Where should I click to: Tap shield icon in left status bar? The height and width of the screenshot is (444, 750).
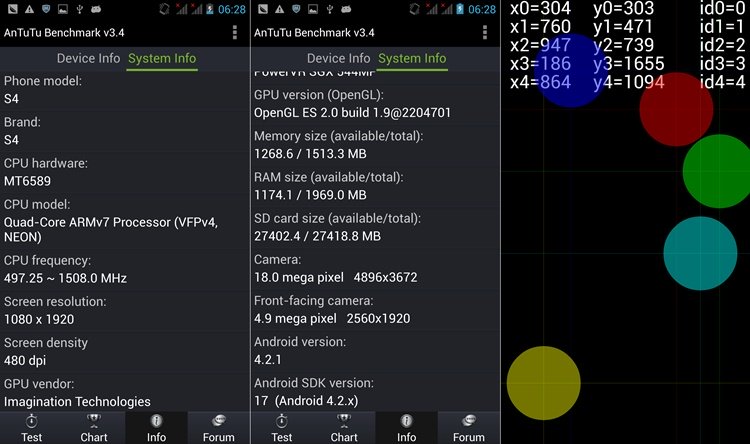click(x=46, y=9)
